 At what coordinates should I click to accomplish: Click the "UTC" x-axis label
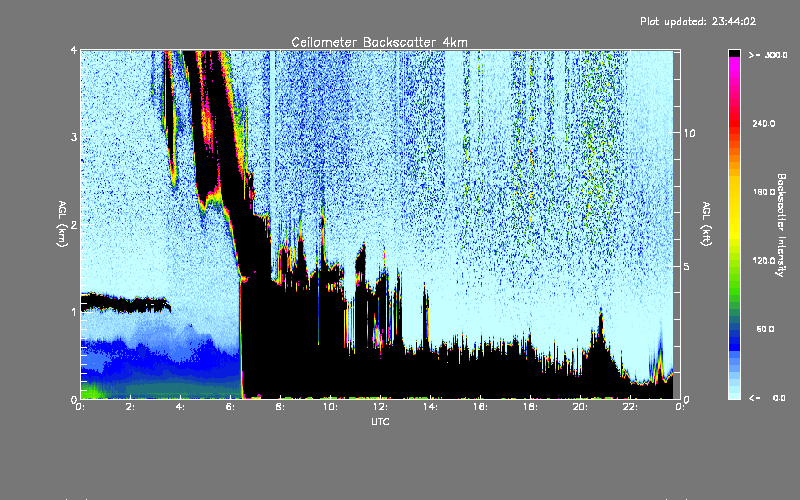tap(380, 421)
